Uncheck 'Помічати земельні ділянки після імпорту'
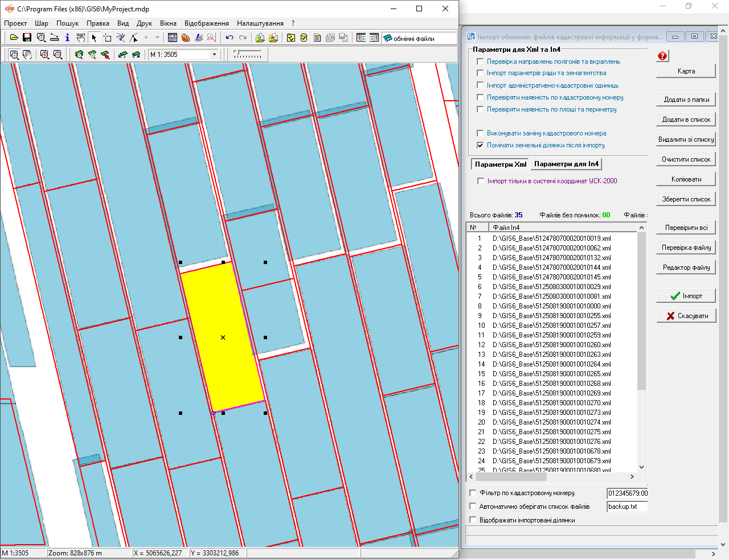Screen dimensions: 729x560 tap(480, 145)
